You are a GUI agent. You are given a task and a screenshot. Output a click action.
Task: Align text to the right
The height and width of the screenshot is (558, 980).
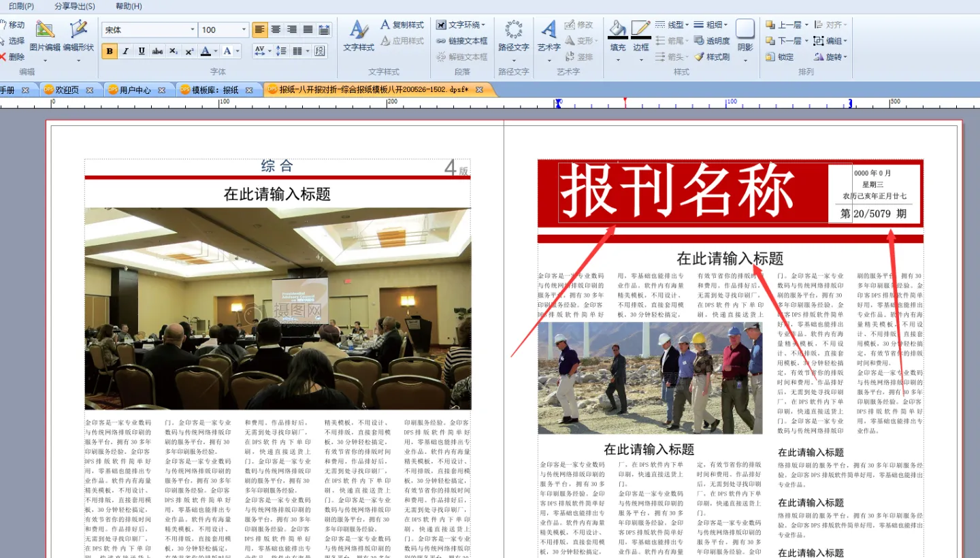coord(292,30)
